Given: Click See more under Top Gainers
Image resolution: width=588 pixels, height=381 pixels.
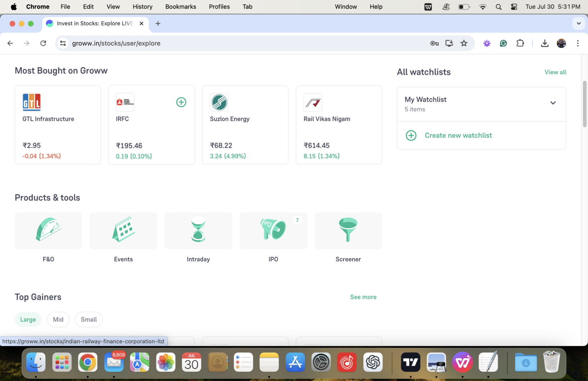Looking at the screenshot, I should click(363, 297).
